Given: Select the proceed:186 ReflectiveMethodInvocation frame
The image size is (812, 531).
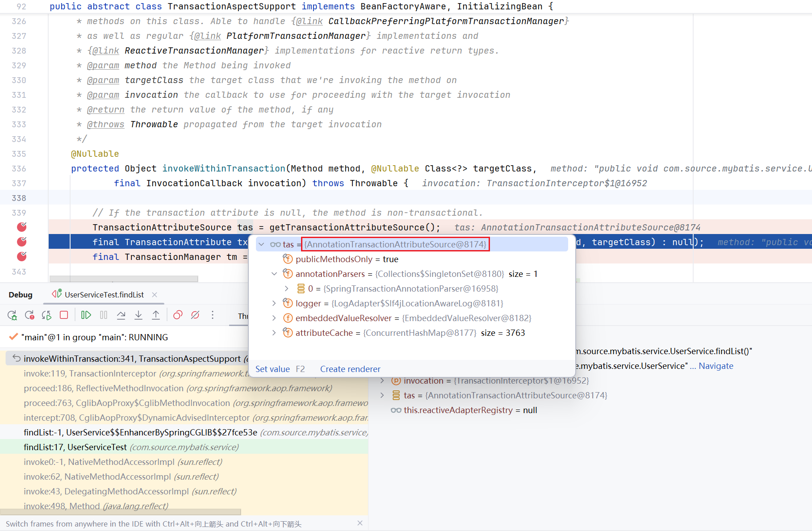Looking at the screenshot, I should click(x=184, y=388).
